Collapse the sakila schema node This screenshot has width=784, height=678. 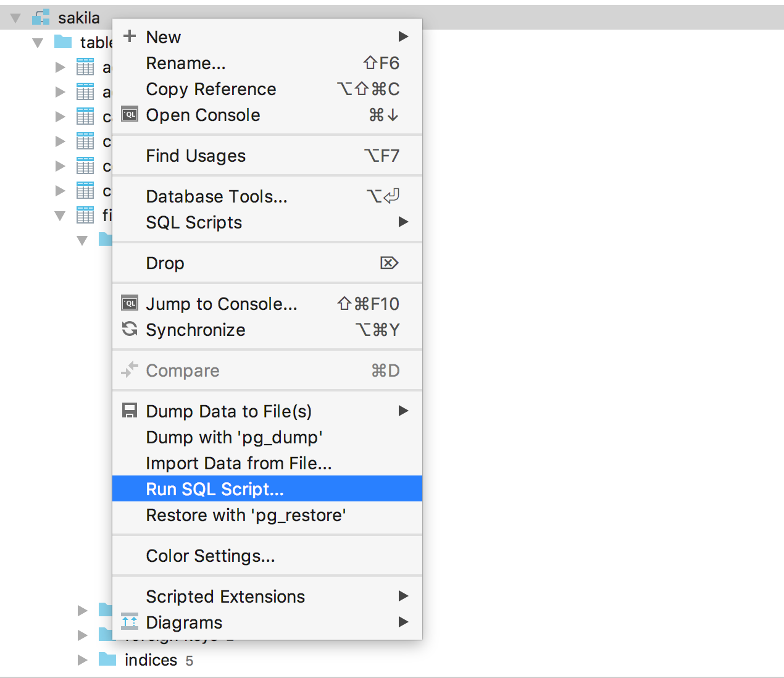[16, 18]
